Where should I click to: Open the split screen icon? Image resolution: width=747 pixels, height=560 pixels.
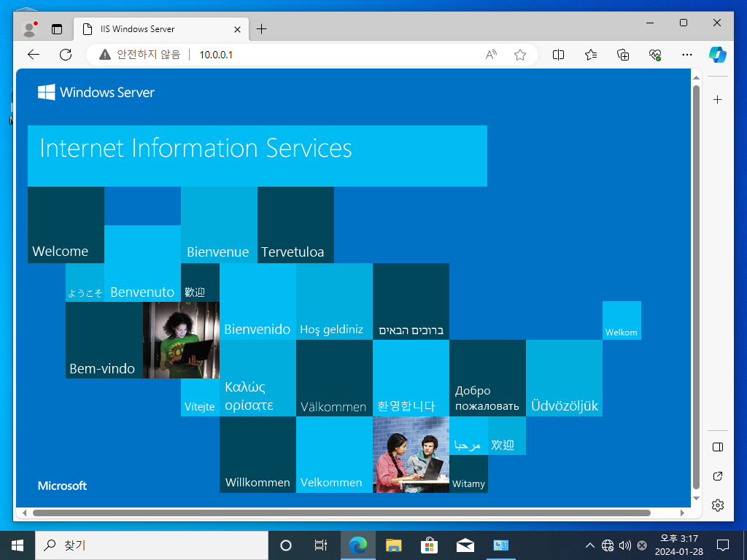(558, 55)
